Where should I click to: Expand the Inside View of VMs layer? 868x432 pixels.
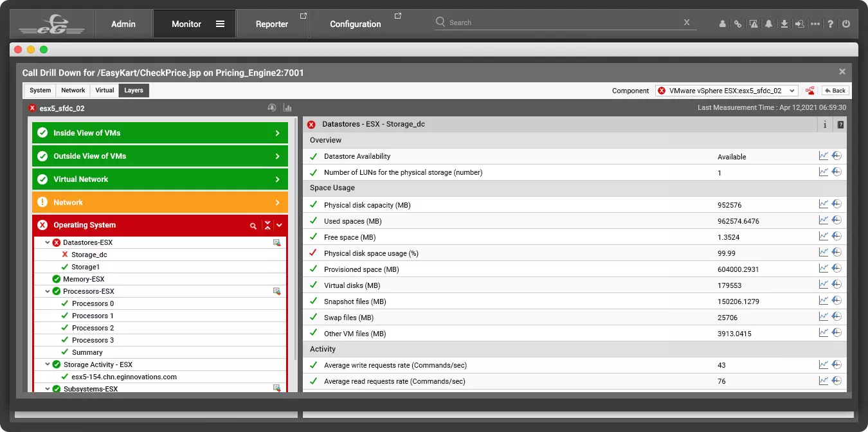click(x=277, y=133)
